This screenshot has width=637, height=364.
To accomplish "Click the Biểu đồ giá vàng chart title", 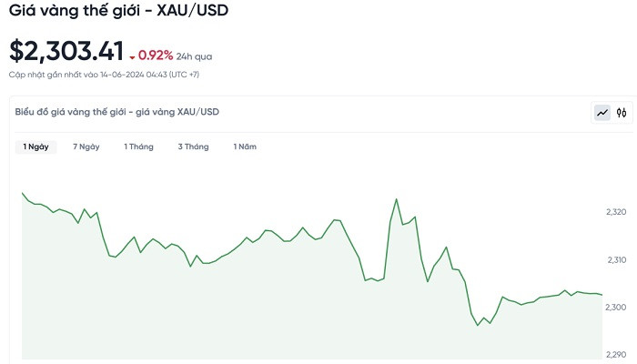I will (x=116, y=112).
